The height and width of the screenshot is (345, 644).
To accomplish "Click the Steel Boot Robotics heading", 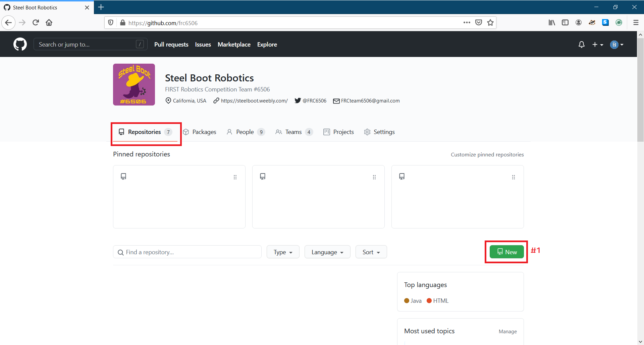I will click(x=209, y=78).
